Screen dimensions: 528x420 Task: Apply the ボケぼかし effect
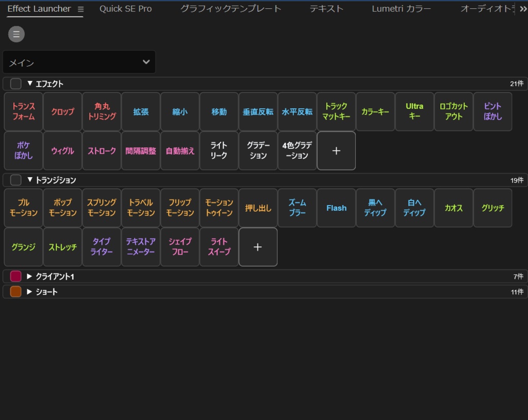pos(24,150)
